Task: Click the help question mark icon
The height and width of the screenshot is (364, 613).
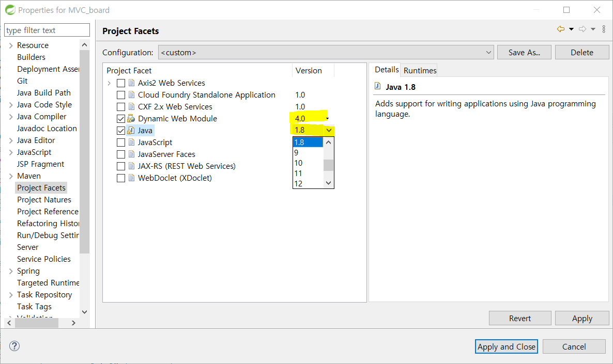Action: [x=14, y=346]
